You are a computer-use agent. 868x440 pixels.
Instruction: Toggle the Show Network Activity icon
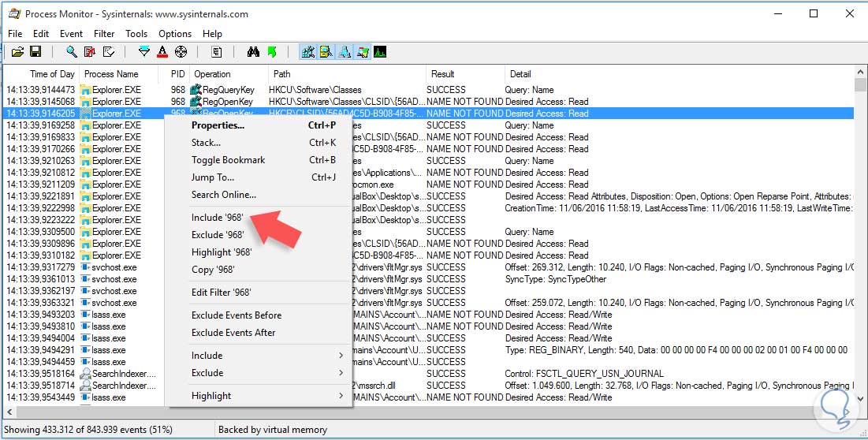(345, 52)
